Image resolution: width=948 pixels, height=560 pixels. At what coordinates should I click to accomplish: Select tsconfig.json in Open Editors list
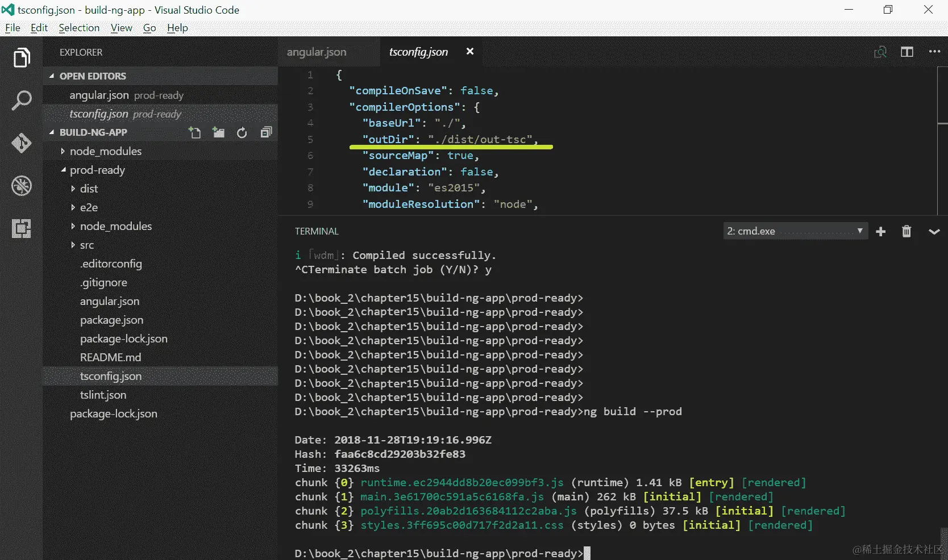coord(160,114)
